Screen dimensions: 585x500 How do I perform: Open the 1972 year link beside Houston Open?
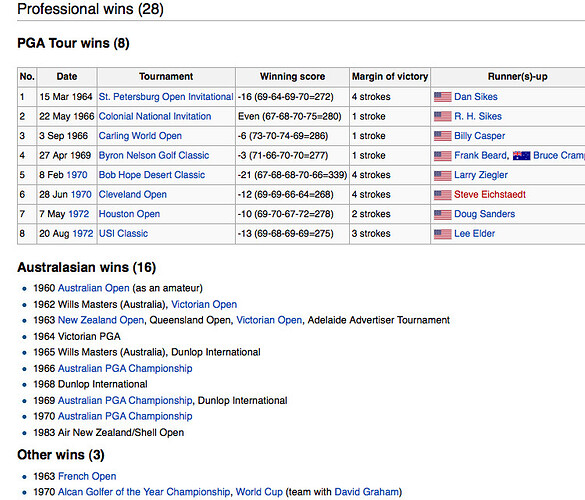pyautogui.click(x=79, y=214)
